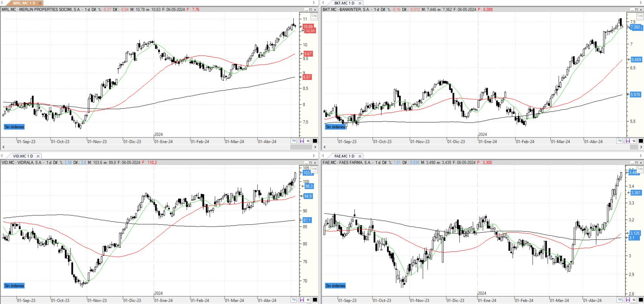This screenshot has width=644, height=304.
Task: Pin the Vidrala chart
Action: [308, 300]
